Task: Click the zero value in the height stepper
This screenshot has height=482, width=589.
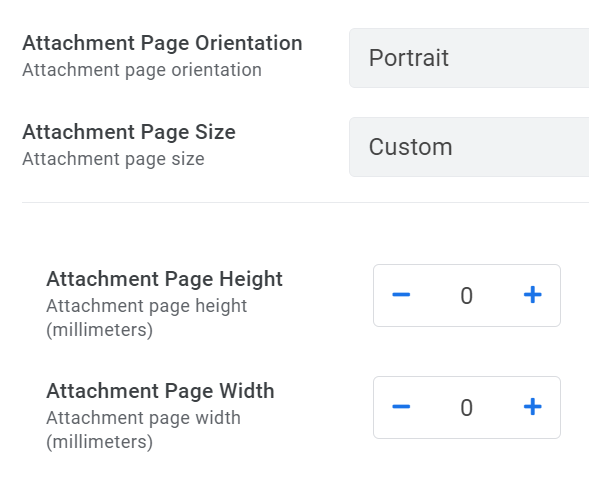Action: coord(467,296)
